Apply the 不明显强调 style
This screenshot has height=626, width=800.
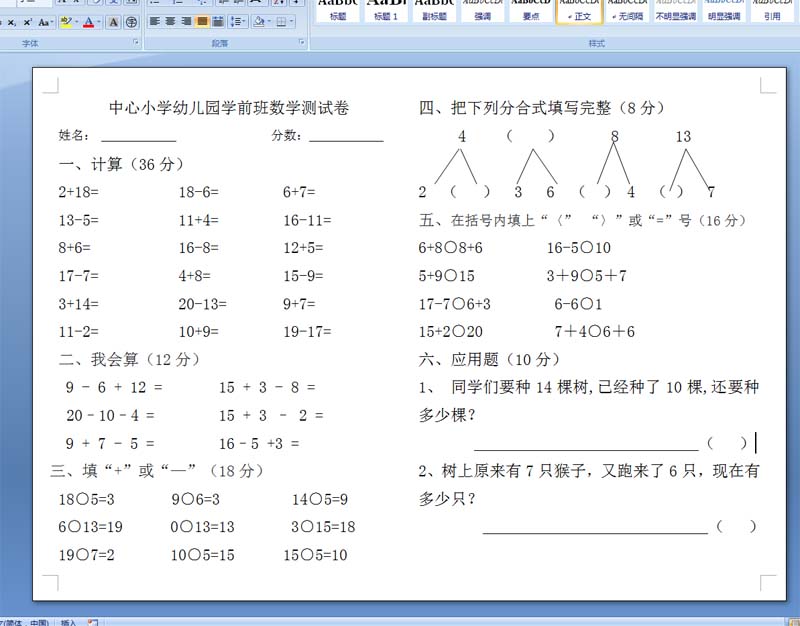coord(676,10)
